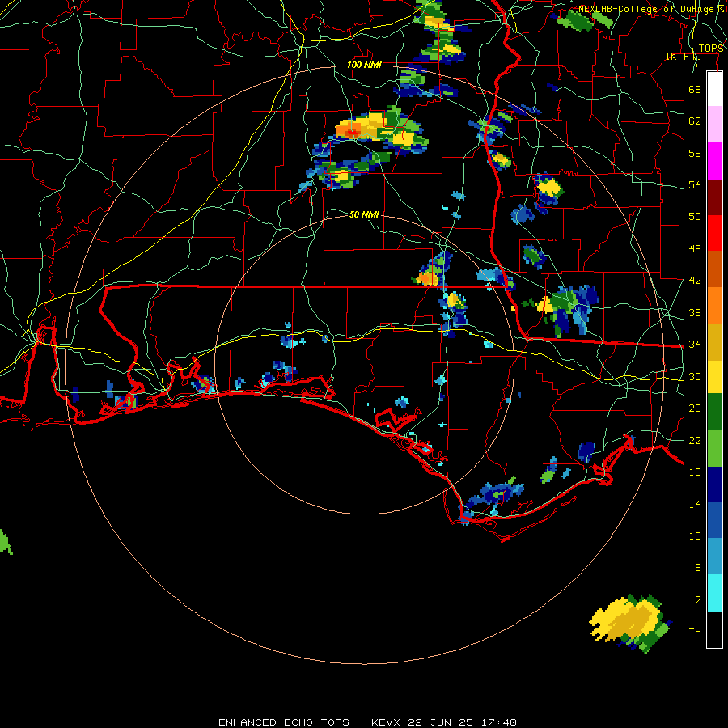Click the "58" scale label
The height and width of the screenshot is (728, 728).
tap(695, 153)
